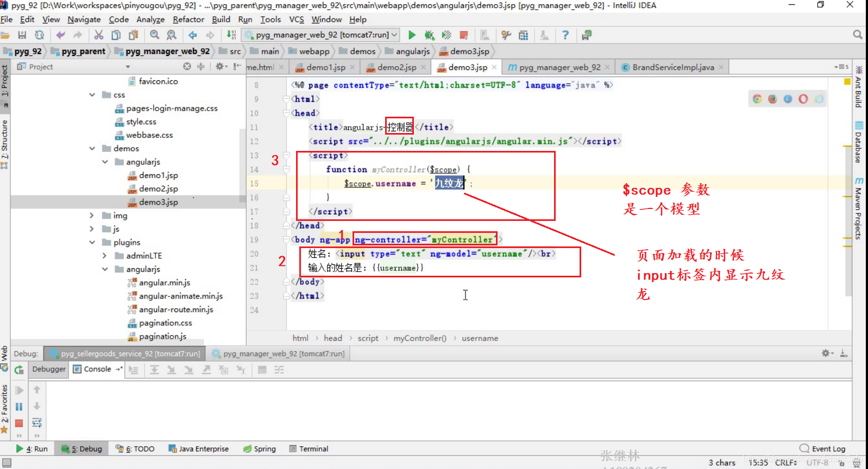Collapse the demos folder
The width and height of the screenshot is (868, 469).
pyautogui.click(x=92, y=148)
